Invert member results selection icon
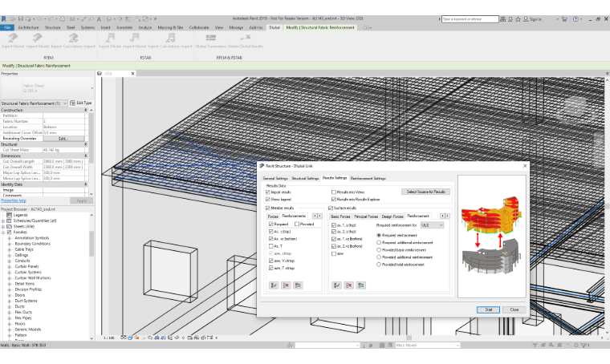The width and height of the screenshot is (610, 364). click(298, 285)
